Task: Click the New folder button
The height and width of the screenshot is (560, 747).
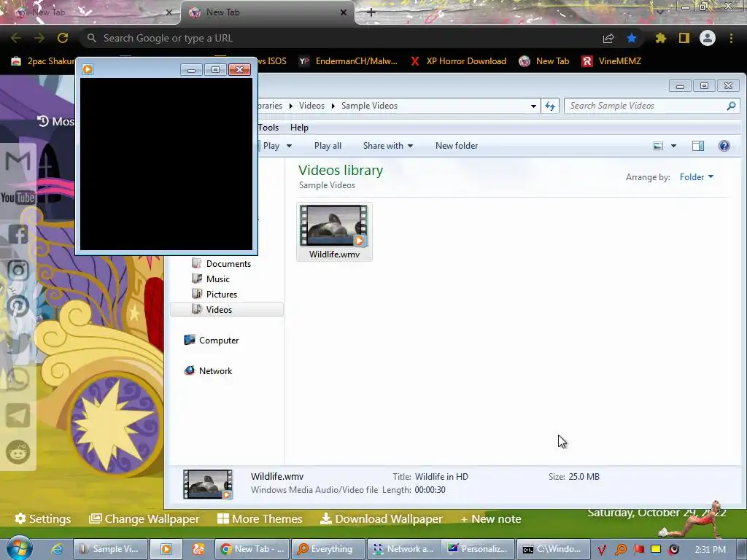Action: click(x=457, y=146)
